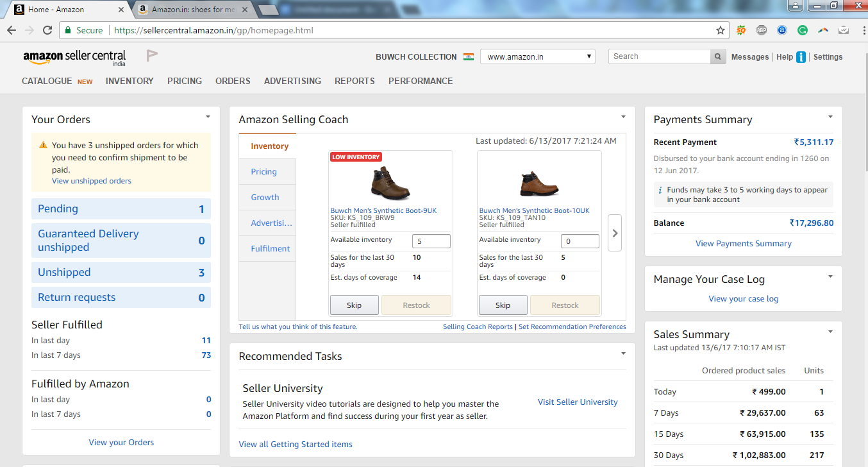The height and width of the screenshot is (467, 868).
Task: Restock the 9UK boot
Action: tap(417, 305)
